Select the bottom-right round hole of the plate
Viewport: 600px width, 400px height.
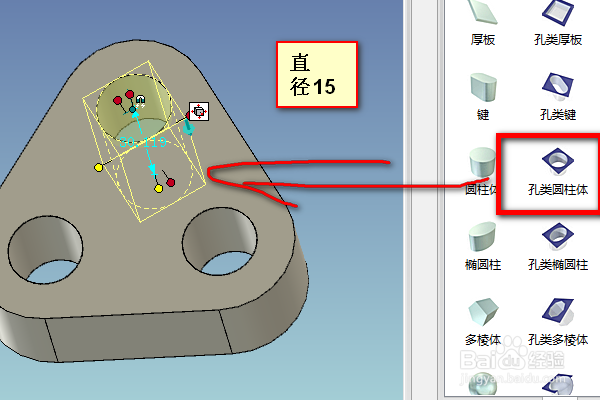tap(220, 241)
